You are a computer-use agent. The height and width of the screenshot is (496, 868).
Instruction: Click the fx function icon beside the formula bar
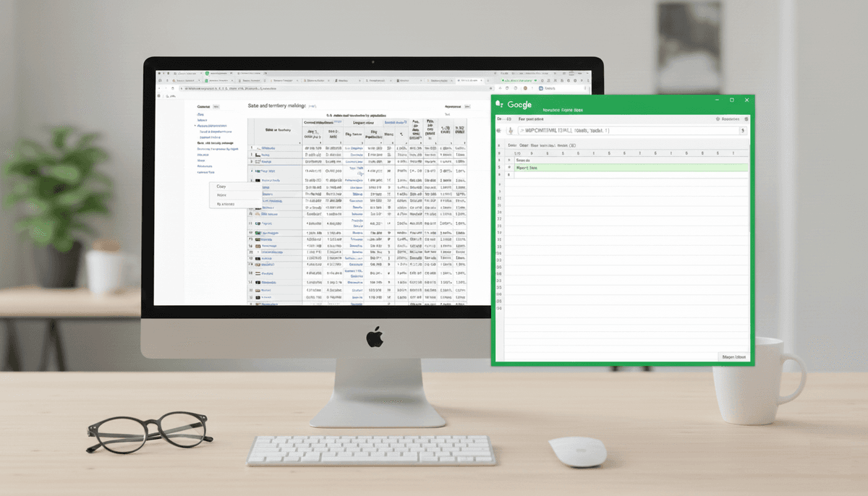click(511, 131)
